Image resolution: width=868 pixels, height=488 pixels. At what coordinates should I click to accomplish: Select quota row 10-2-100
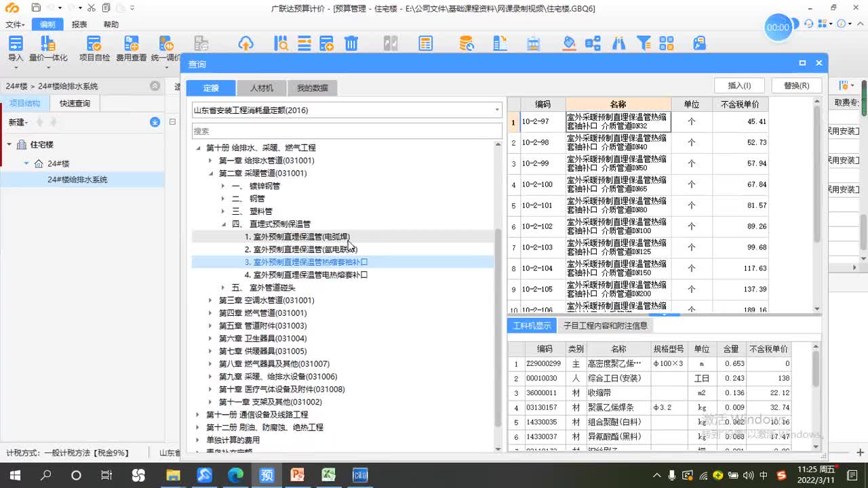pos(637,185)
